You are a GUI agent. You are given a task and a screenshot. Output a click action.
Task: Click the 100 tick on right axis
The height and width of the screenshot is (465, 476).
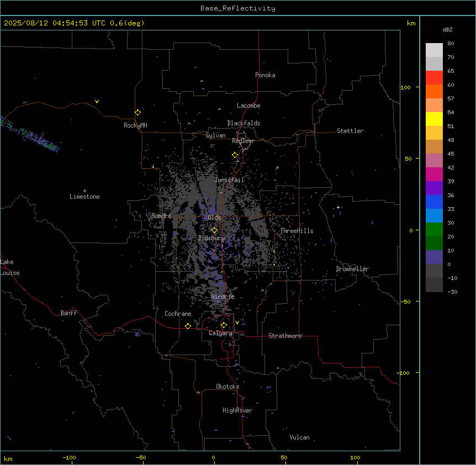[x=405, y=87]
